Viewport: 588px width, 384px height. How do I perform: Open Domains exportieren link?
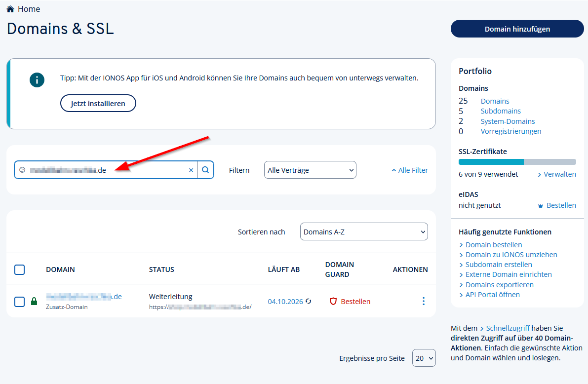click(x=500, y=285)
